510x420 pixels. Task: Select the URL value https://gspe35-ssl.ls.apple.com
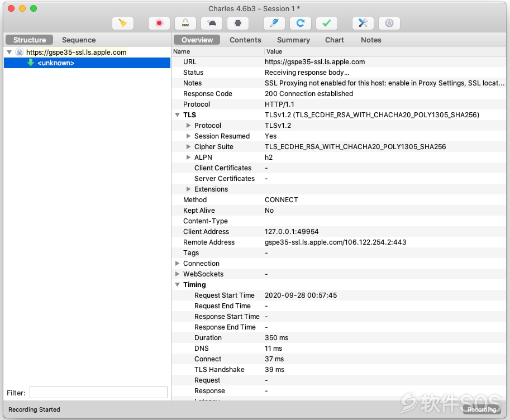click(x=314, y=62)
